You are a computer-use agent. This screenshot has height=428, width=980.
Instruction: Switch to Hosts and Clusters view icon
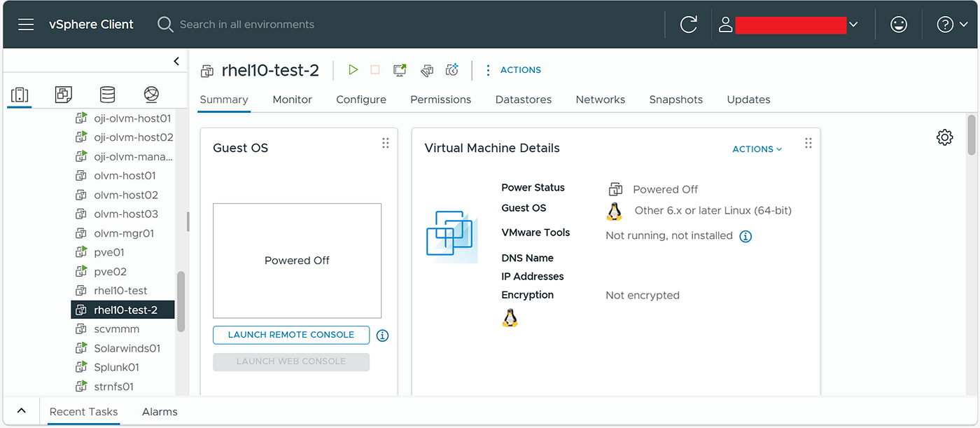tap(20, 95)
